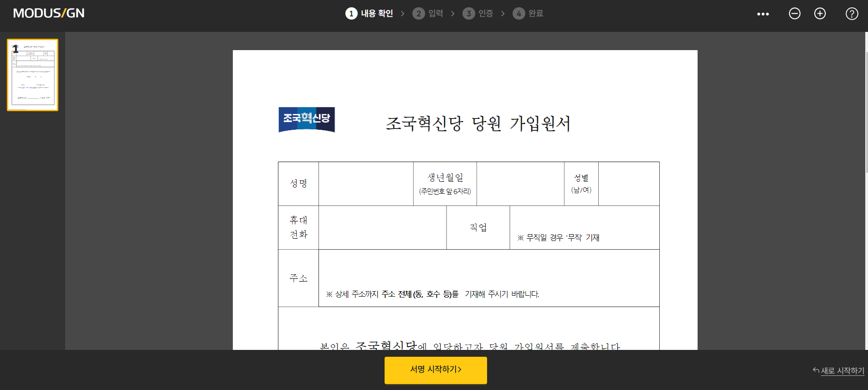The width and height of the screenshot is (868, 390).
Task: Select step 3 인증
Action: 478,14
